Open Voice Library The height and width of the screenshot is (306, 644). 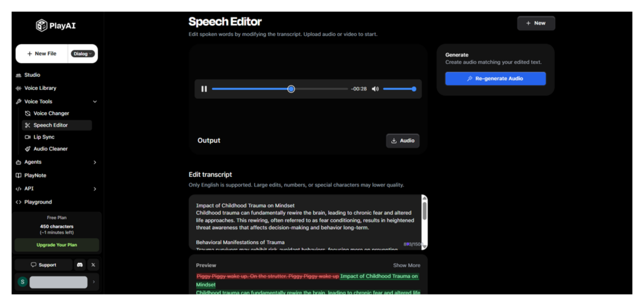40,88
